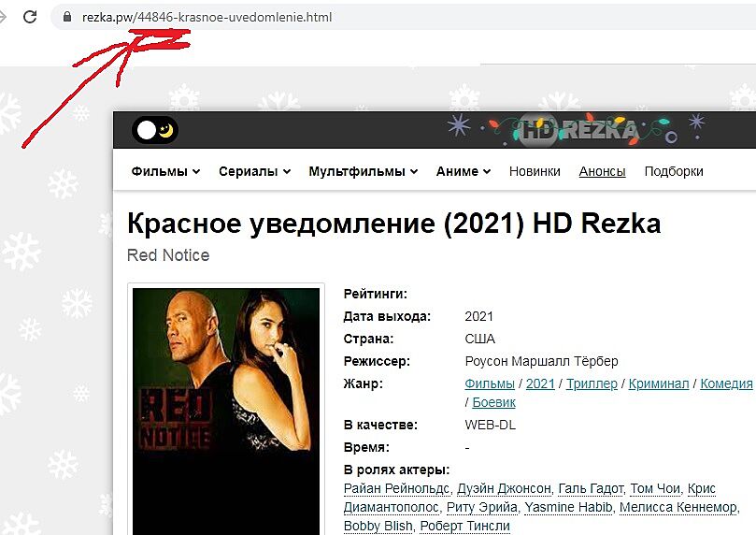
Task: Click the 2021 year link
Action: click(540, 383)
